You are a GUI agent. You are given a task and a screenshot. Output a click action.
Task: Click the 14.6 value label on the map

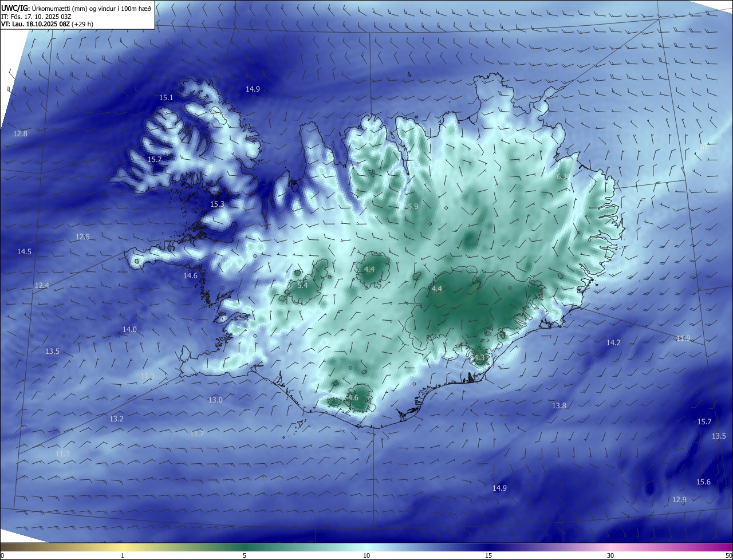pos(190,275)
